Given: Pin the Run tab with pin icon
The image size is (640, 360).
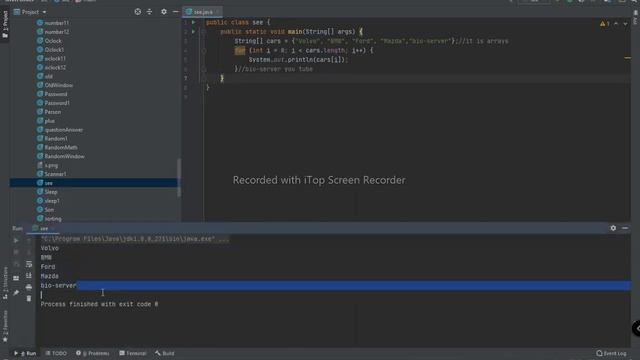Looking at the screenshot, I should click(x=16, y=293).
